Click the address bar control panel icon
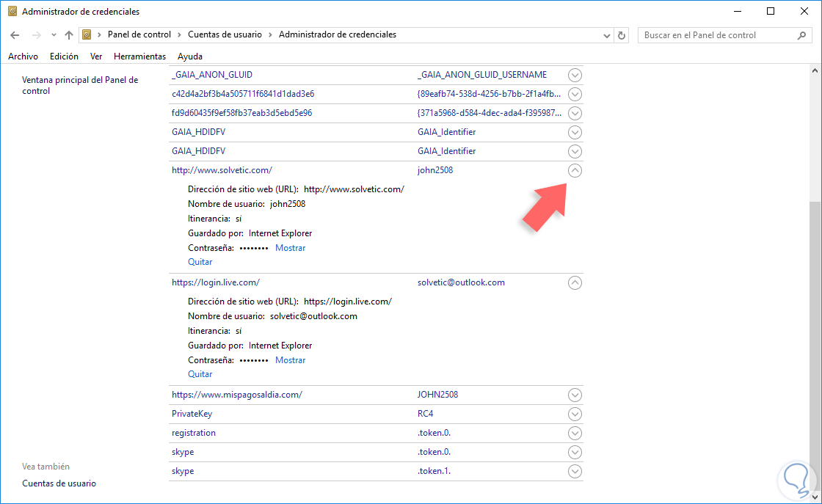This screenshot has height=504, width=822. pyautogui.click(x=87, y=34)
